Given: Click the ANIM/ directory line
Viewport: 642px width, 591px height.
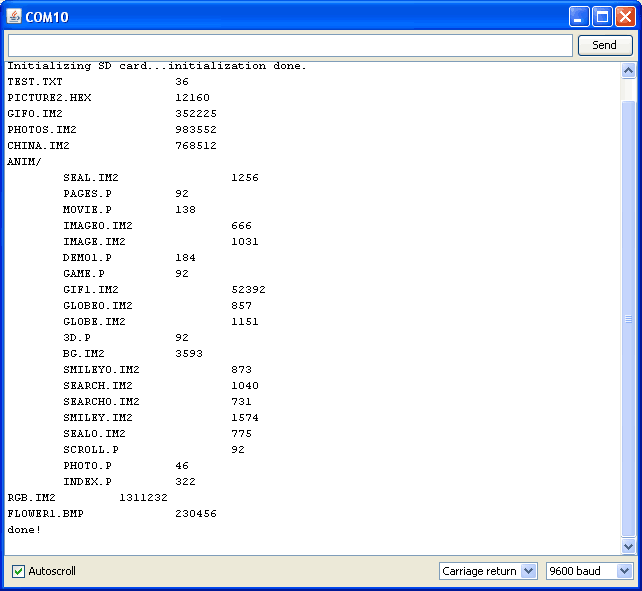Looking at the screenshot, I should (x=25, y=162).
